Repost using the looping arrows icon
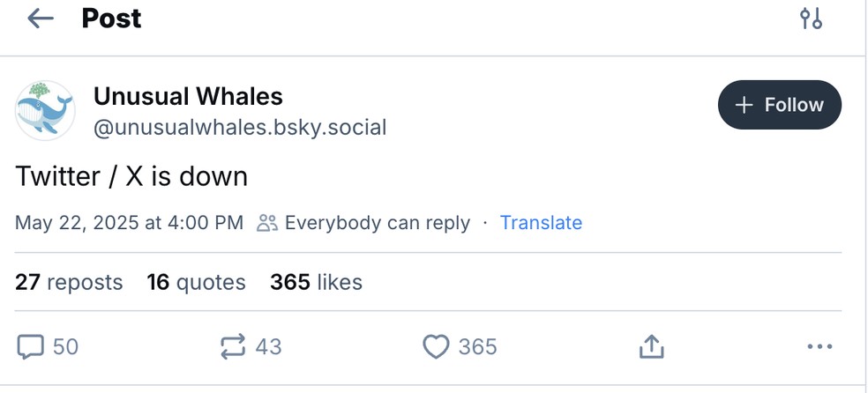The height and width of the screenshot is (393, 868). coord(233,346)
